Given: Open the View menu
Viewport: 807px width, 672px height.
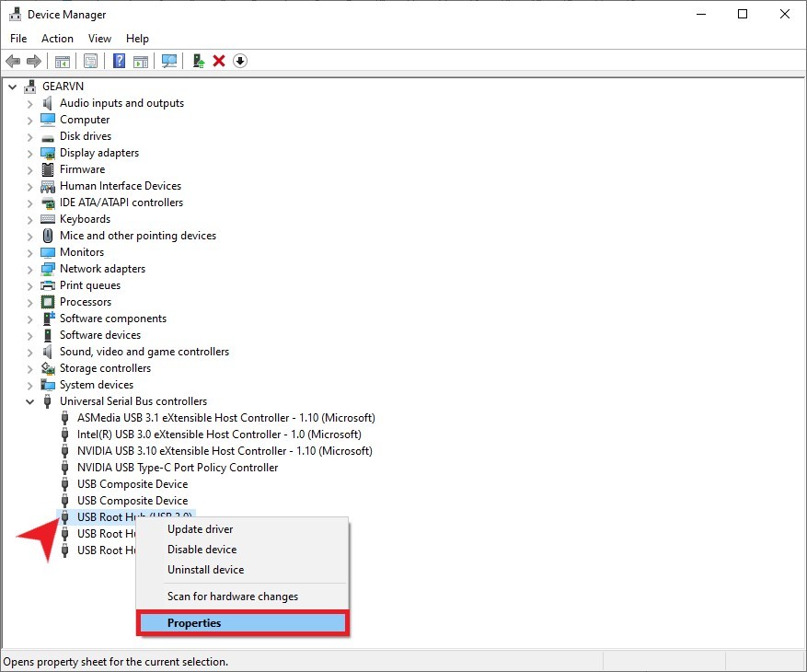Looking at the screenshot, I should click(x=99, y=39).
